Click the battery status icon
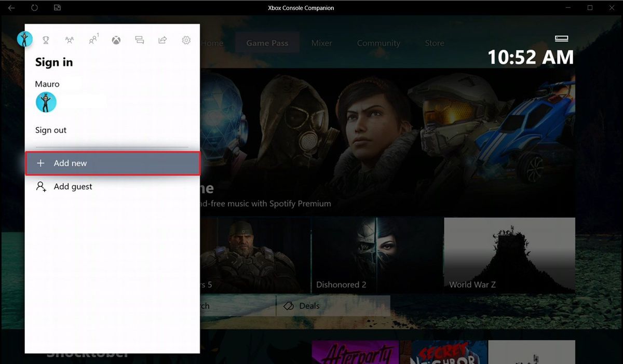The image size is (623, 364). pyautogui.click(x=562, y=38)
